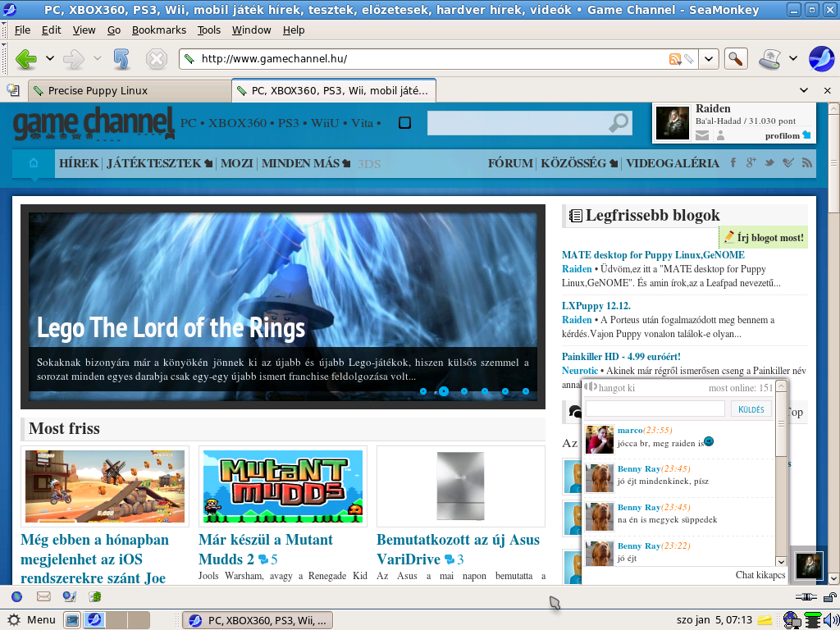Screen dimensions: 840x630
Task: Mute chat sound with 'hangot ki'
Action: coord(609,387)
